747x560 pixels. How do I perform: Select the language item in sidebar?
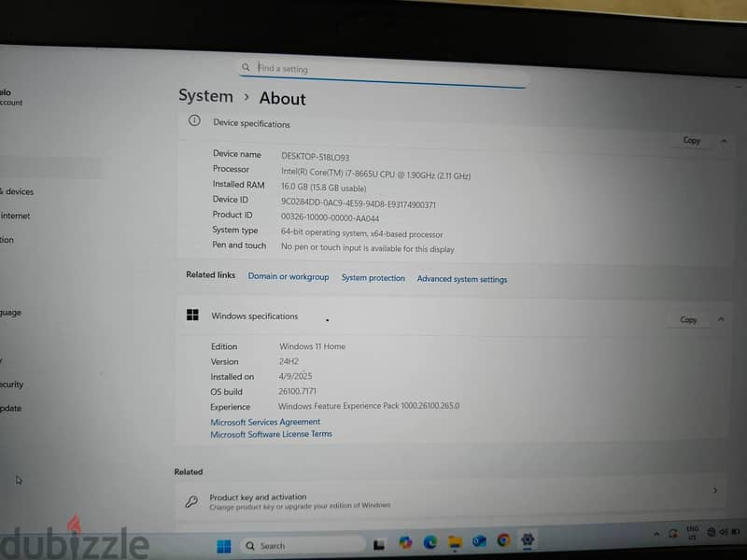11,313
